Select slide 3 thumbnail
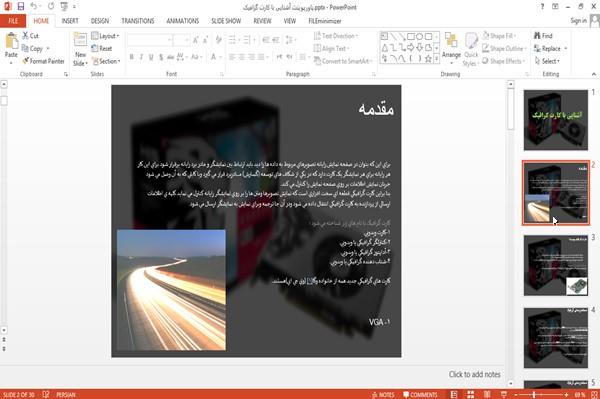The height and width of the screenshot is (399, 600). [x=556, y=265]
